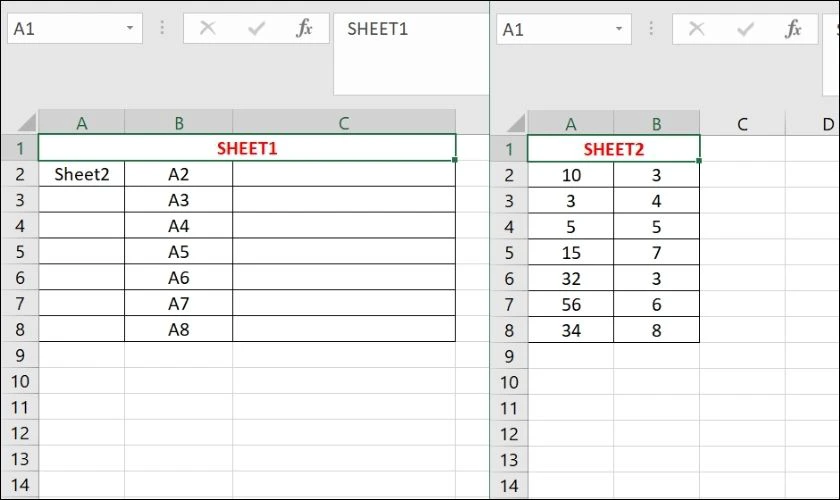Viewport: 840px width, 500px height.
Task: Select the cell containing Sheet2 text
Action: [81, 174]
